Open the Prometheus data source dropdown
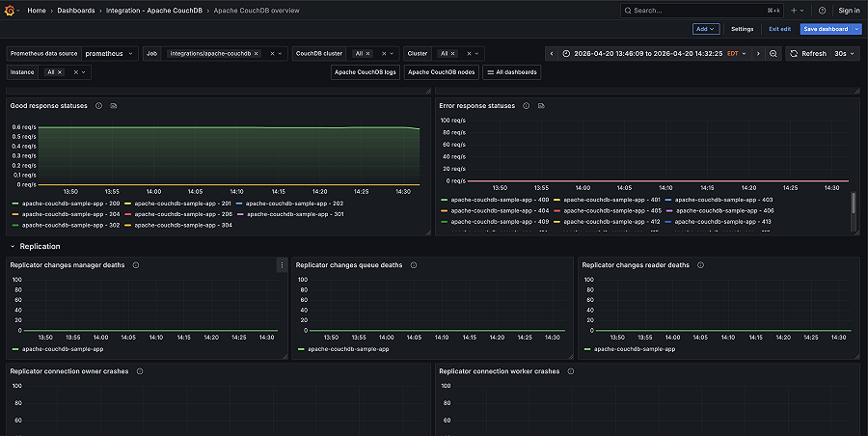Viewport: 868px width, 436px height. coord(109,54)
